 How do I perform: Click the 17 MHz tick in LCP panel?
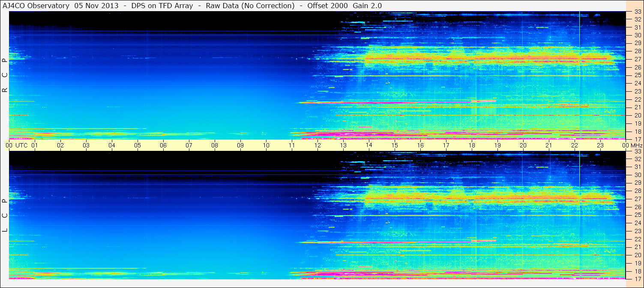click(x=637, y=279)
